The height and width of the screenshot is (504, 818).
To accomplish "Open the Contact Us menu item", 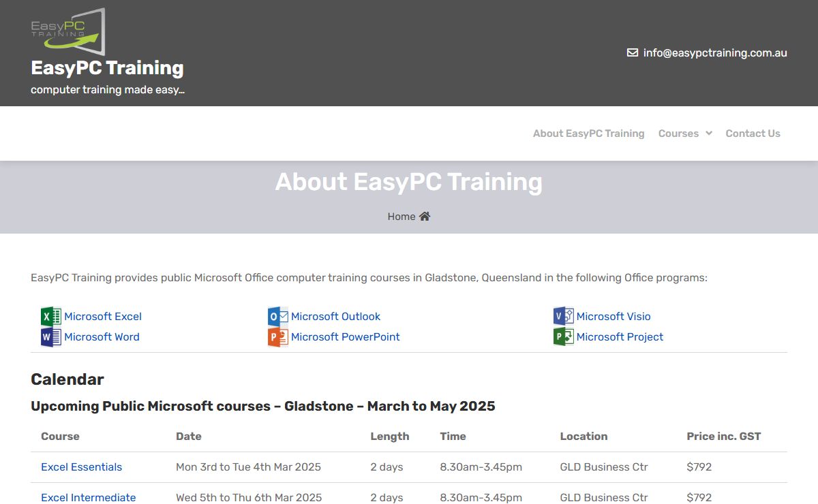I will 753,133.
